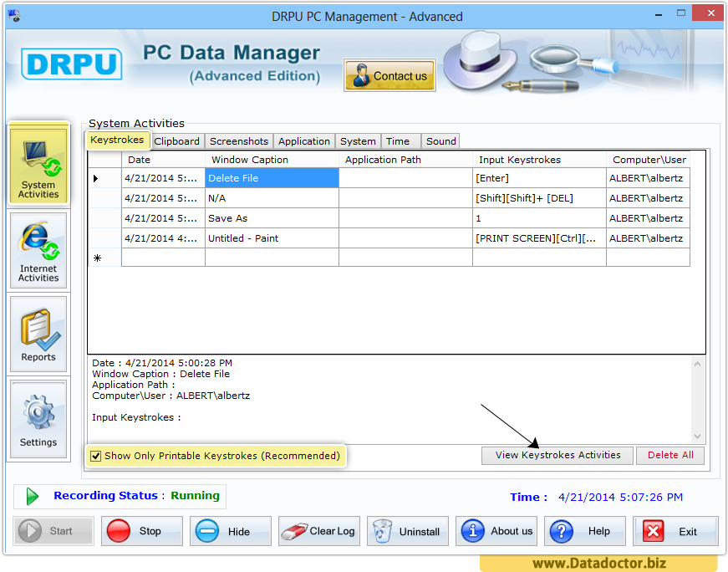The width and height of the screenshot is (728, 572).
Task: Click scroll down arrow in details pane
Action: tap(697, 437)
